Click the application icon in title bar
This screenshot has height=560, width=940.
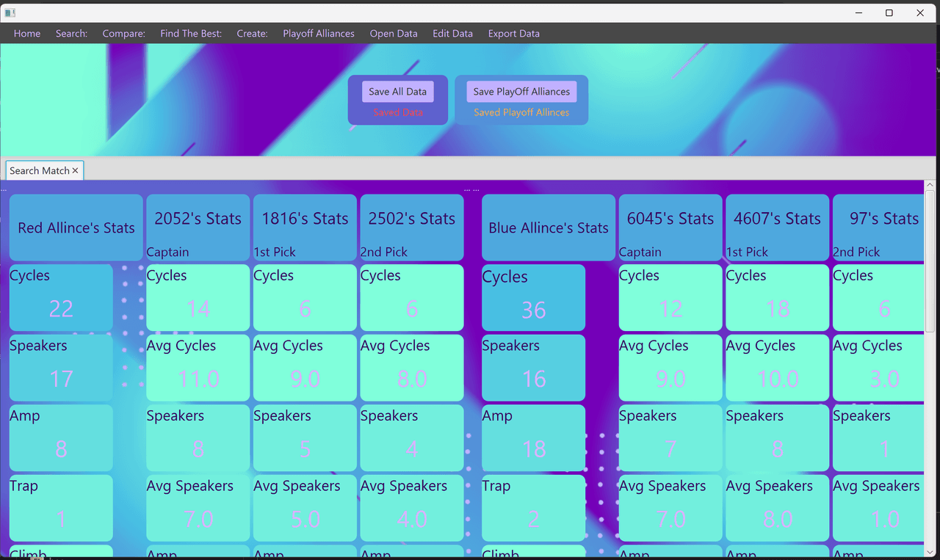[10, 12]
